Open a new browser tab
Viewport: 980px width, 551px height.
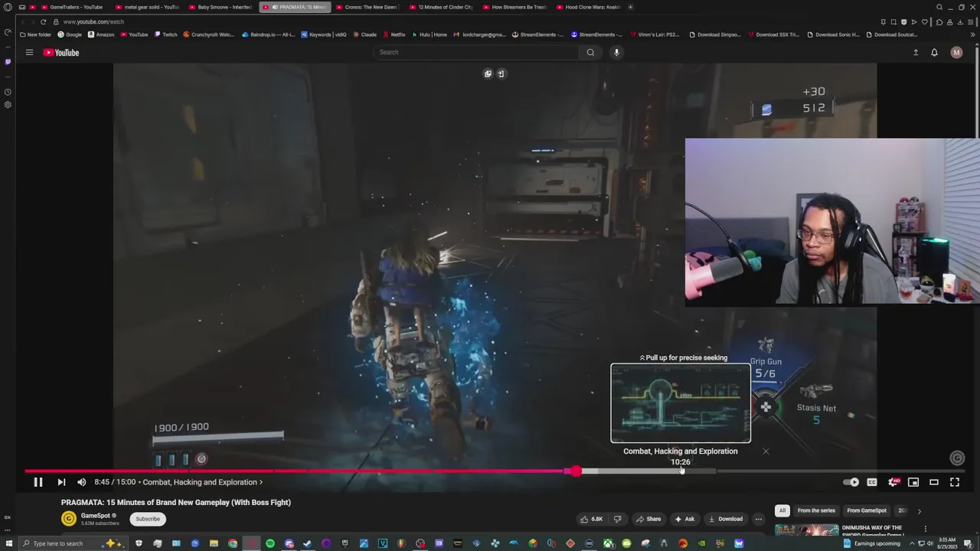630,7
